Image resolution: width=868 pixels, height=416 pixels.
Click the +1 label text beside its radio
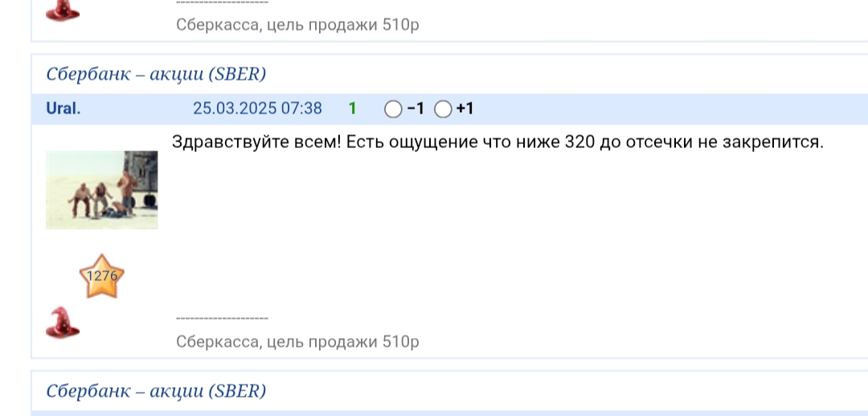pyautogui.click(x=465, y=109)
